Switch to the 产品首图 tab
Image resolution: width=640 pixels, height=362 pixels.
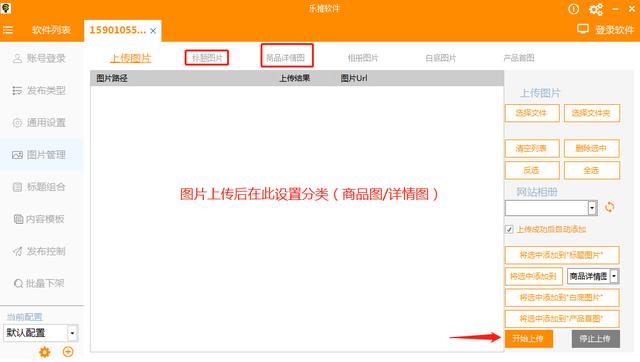point(519,58)
